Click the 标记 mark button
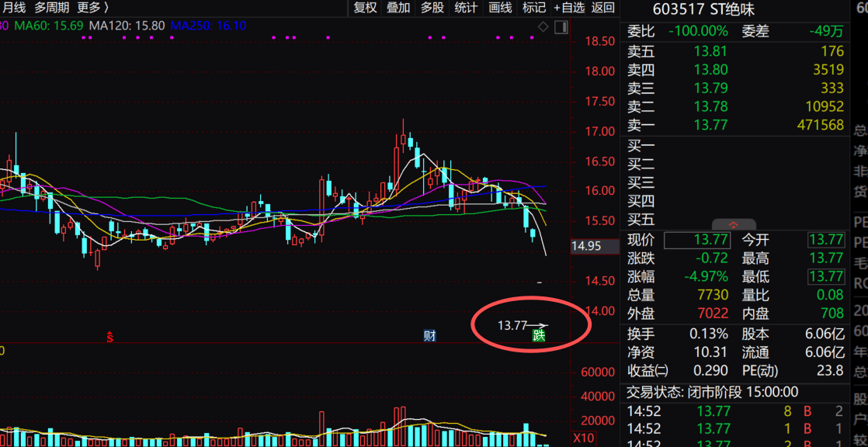The image size is (868, 447). click(x=534, y=8)
